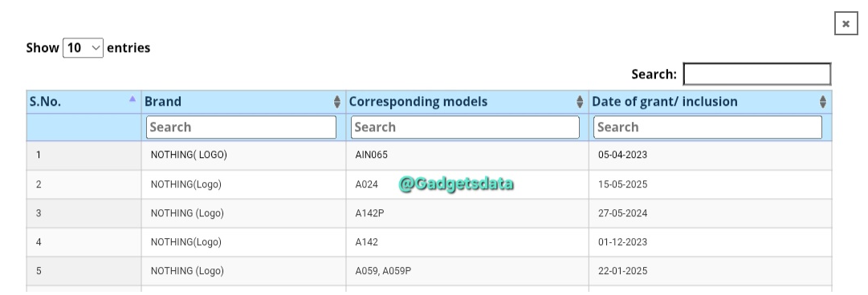Click the Date of grant sort arrows
The height and width of the screenshot is (295, 868).
click(x=822, y=102)
